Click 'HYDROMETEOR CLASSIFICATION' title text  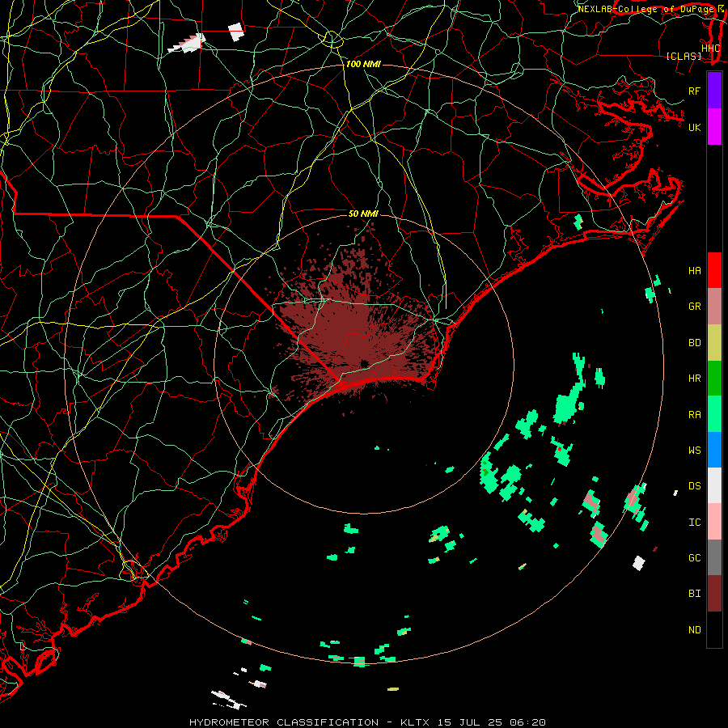(x=284, y=722)
